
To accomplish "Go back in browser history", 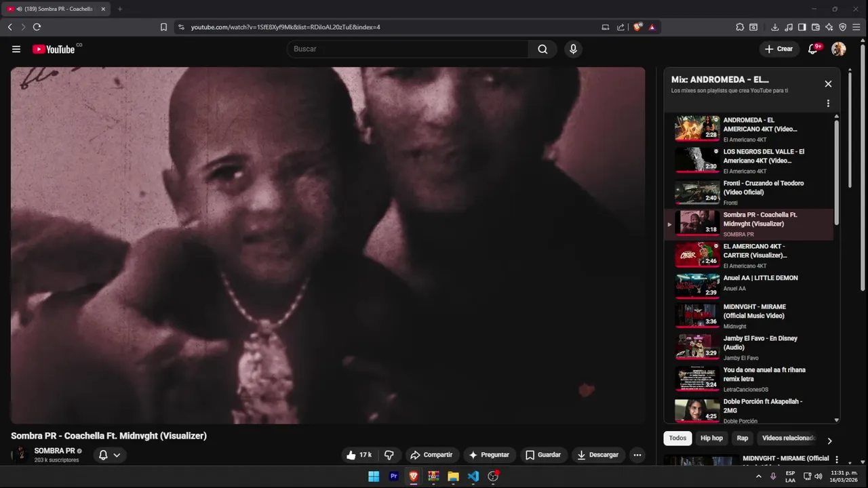I will tap(10, 27).
